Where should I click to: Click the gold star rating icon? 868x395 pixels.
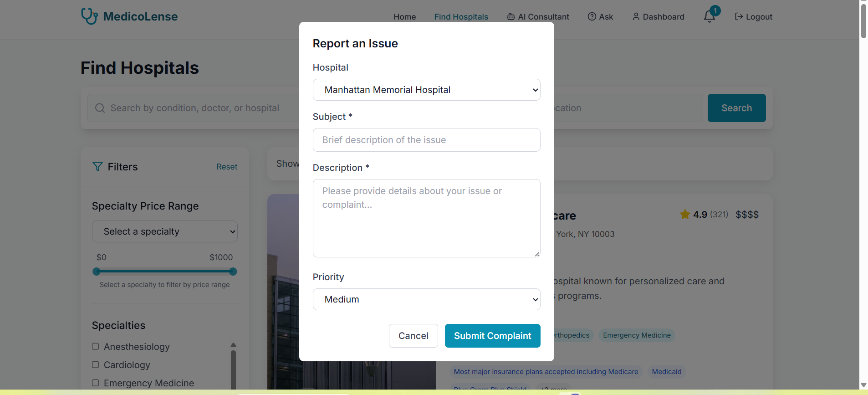[x=685, y=214]
